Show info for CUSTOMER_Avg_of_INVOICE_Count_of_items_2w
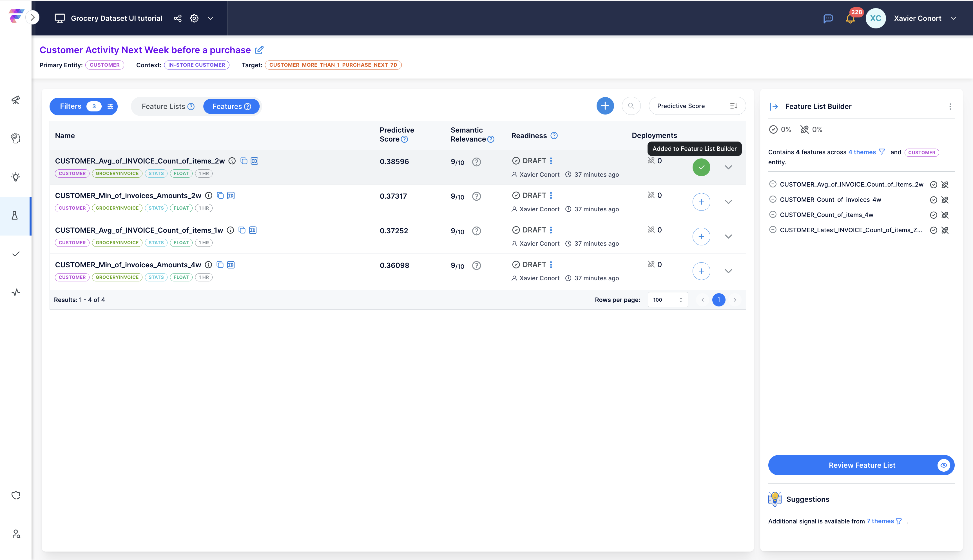Screen dimensions: 973x560 pyautogui.click(x=232, y=161)
